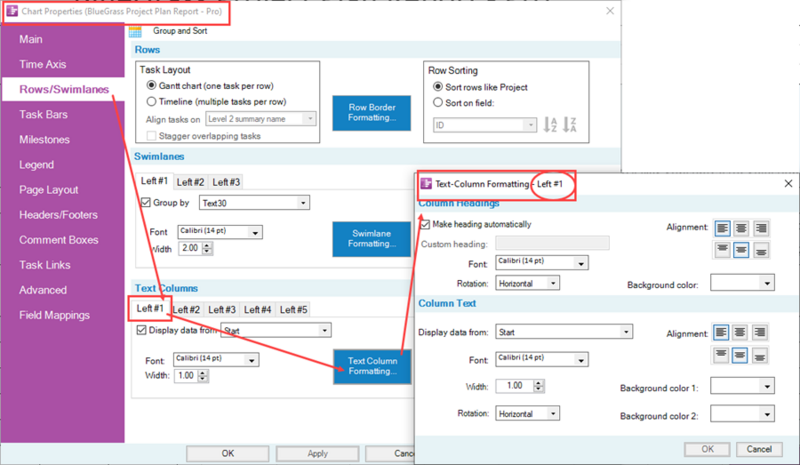
Task: Click Text-Column Formatting dialog app icon
Action: (427, 184)
